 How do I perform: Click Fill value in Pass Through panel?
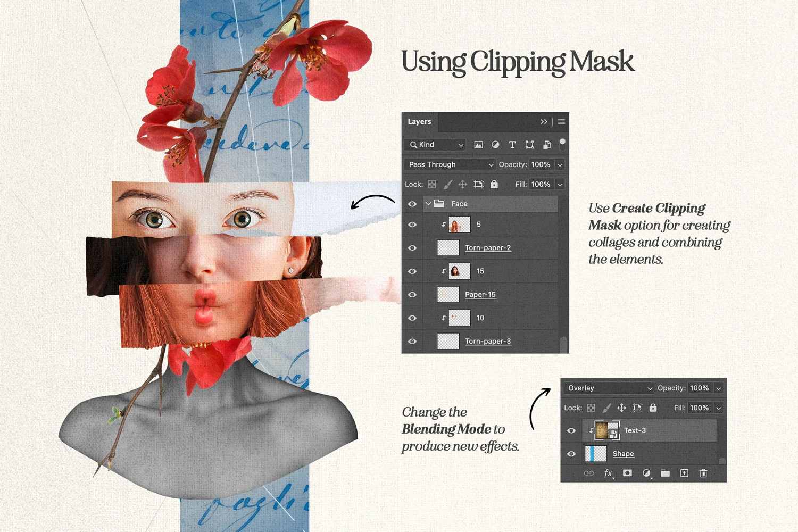click(x=541, y=185)
